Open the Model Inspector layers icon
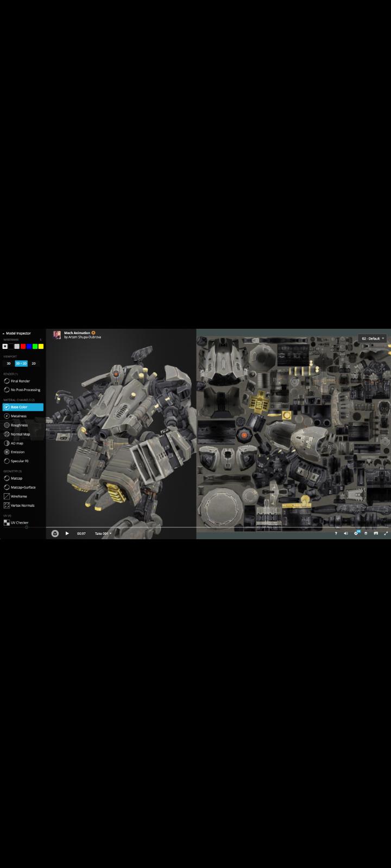 click(x=365, y=533)
